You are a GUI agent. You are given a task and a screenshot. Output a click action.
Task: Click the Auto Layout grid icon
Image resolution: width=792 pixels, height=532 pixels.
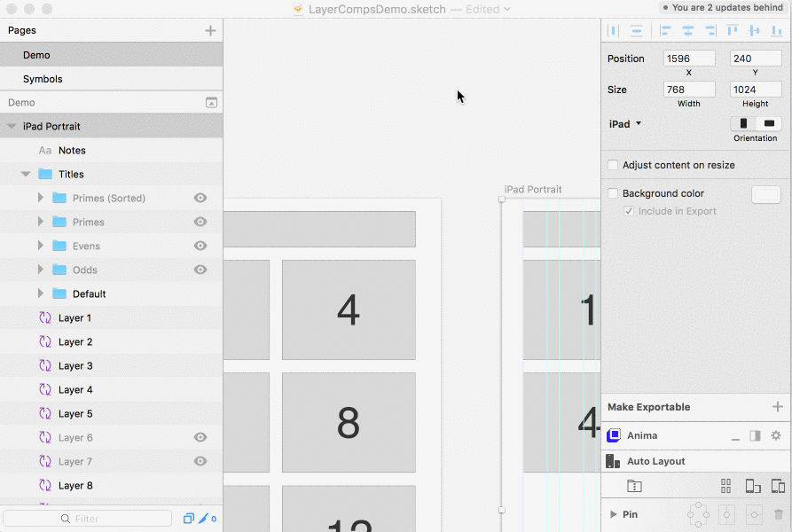pyautogui.click(x=725, y=486)
